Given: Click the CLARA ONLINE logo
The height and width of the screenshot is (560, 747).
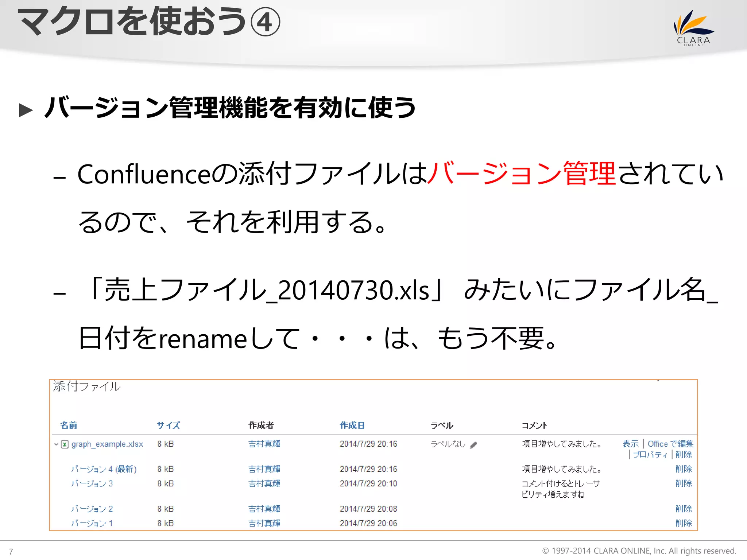Looking at the screenshot, I should point(693,28).
